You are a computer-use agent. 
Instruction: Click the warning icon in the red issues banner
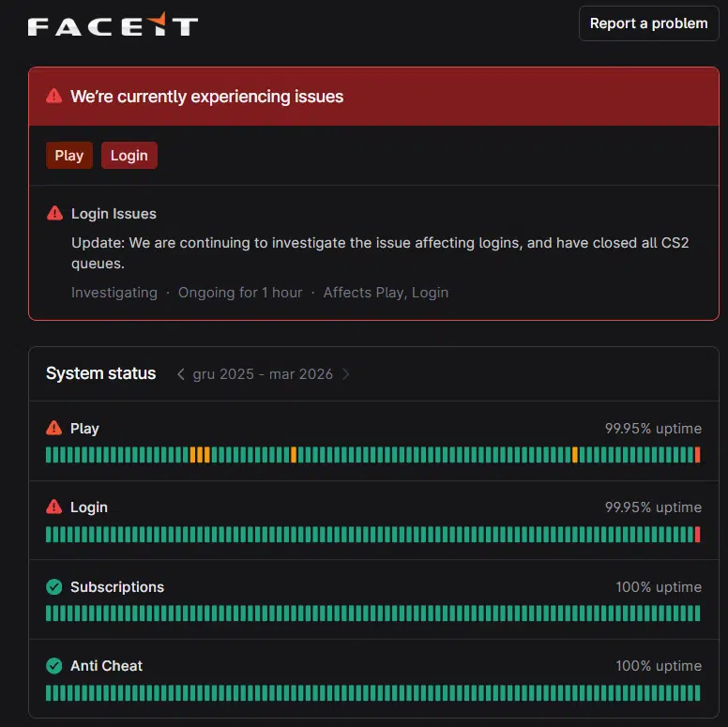pyautogui.click(x=54, y=97)
